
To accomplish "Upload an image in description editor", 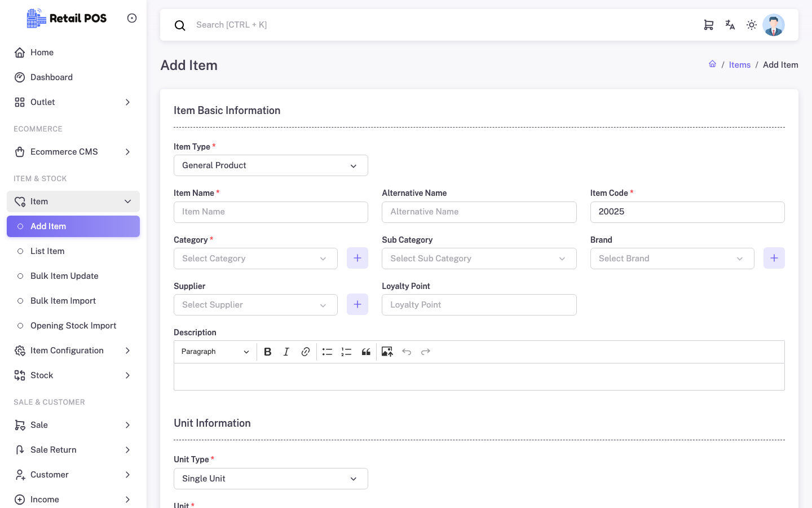I will coord(387,352).
